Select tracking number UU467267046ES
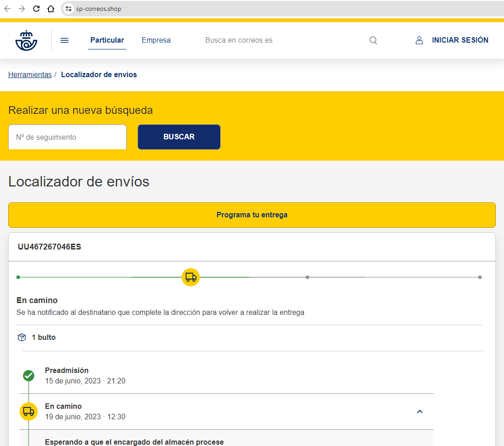Screen dimensions: 504x446 pyautogui.click(x=49, y=247)
